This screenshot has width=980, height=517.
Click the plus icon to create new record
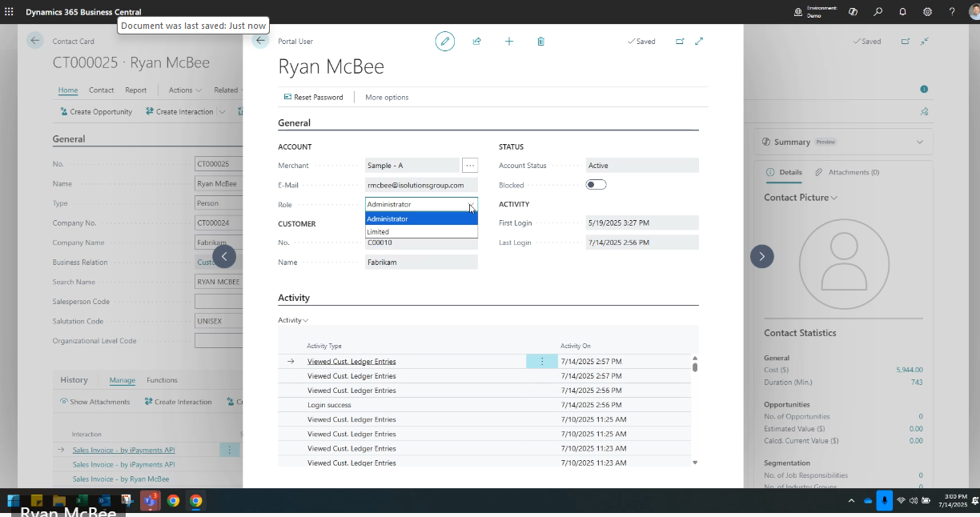[509, 42]
